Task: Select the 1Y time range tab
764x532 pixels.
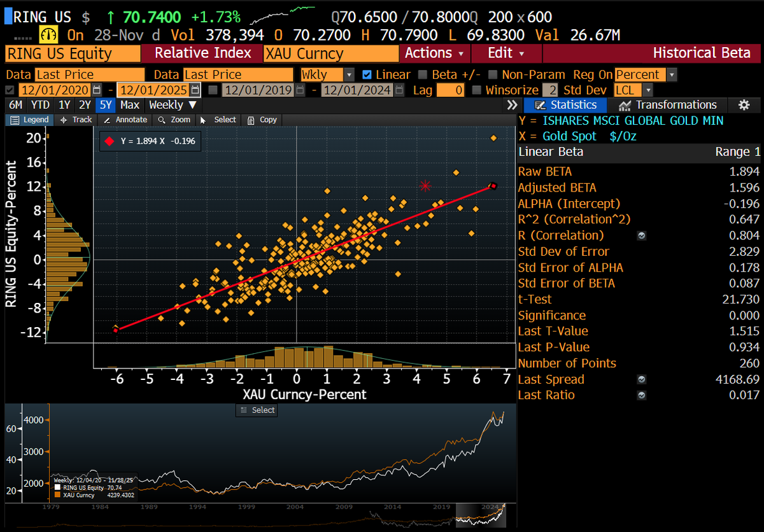Action: click(64, 105)
